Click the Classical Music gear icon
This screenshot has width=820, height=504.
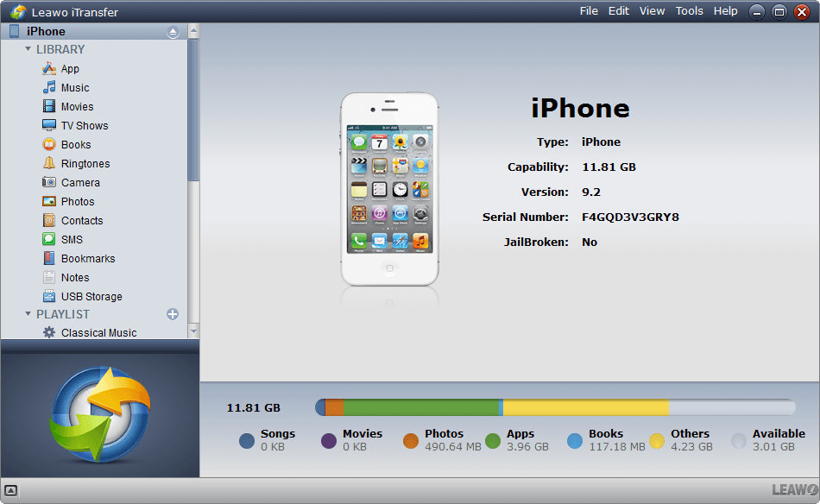tap(49, 332)
